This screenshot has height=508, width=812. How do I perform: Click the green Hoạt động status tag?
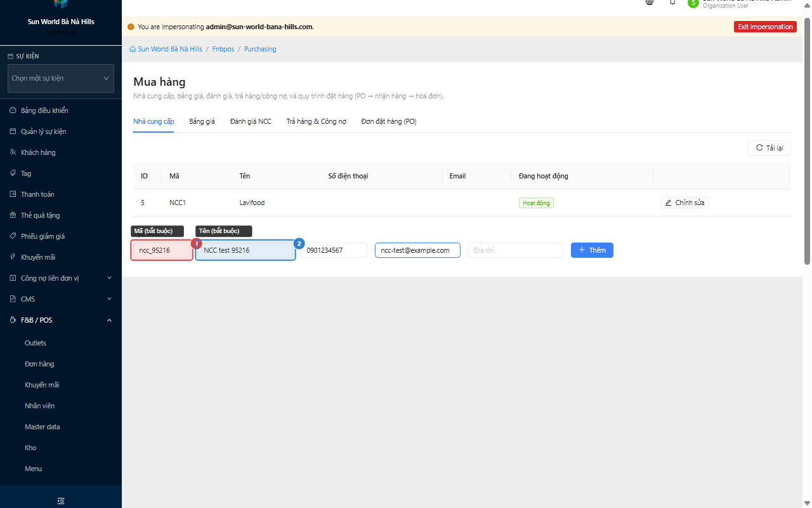(536, 203)
